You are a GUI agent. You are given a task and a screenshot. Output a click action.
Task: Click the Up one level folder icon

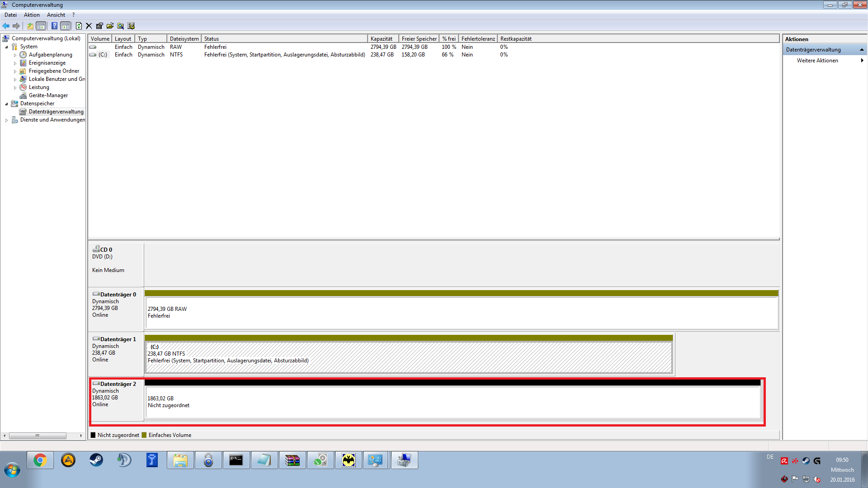30,26
